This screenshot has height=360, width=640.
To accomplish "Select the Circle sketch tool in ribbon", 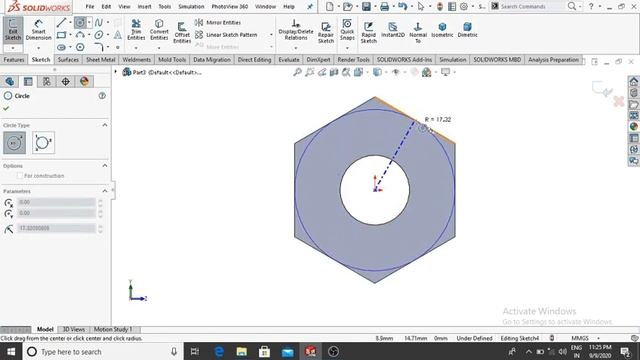I will click(x=80, y=22).
